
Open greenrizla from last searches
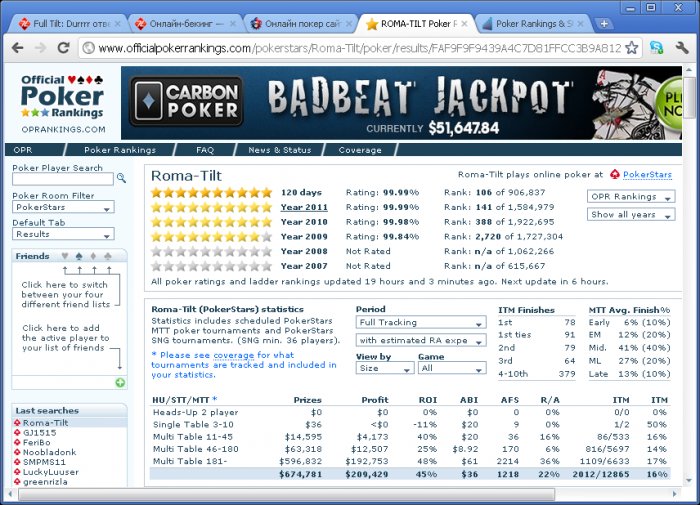click(45, 482)
